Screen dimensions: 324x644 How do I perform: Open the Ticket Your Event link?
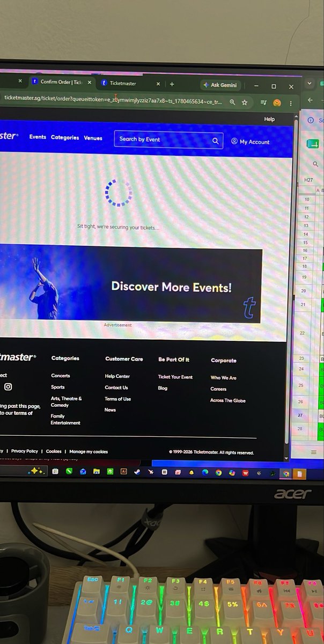point(175,377)
